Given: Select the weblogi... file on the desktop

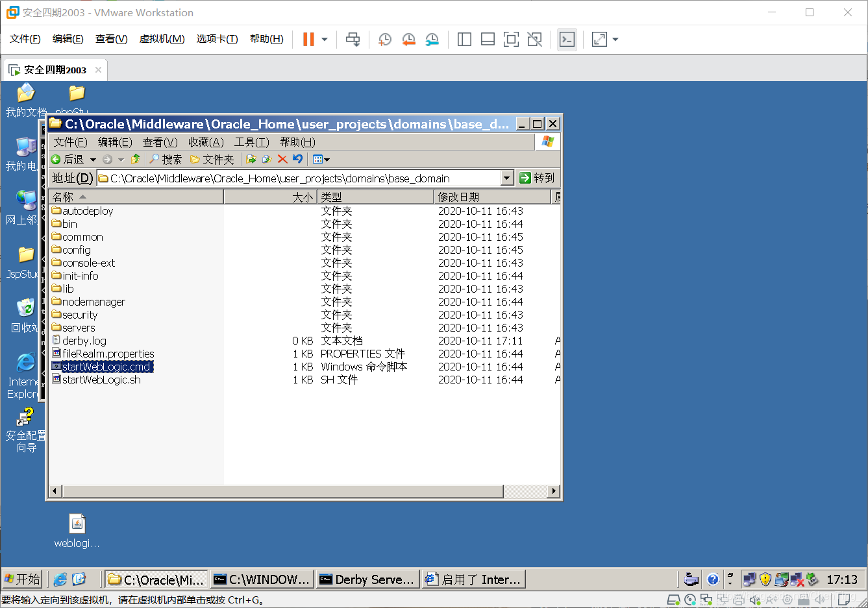Looking at the screenshot, I should point(77,531).
